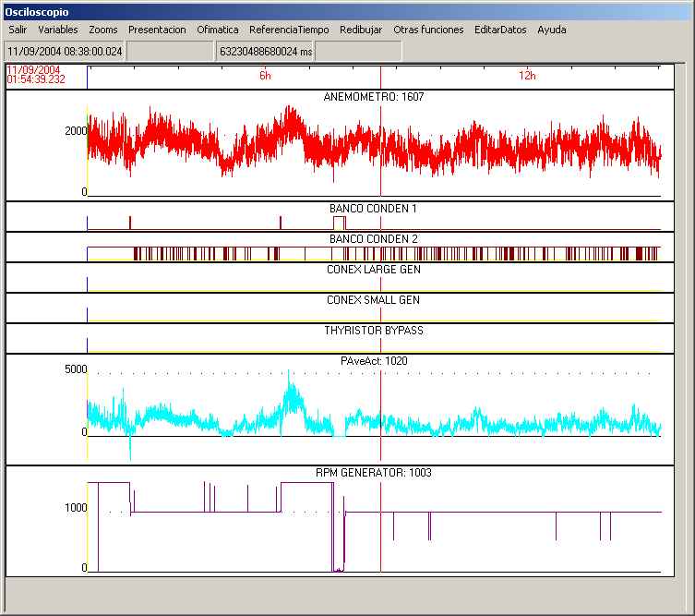Click the red start timestamp 01:54:39.232
Screen dimensions: 695x616
click(x=36, y=79)
